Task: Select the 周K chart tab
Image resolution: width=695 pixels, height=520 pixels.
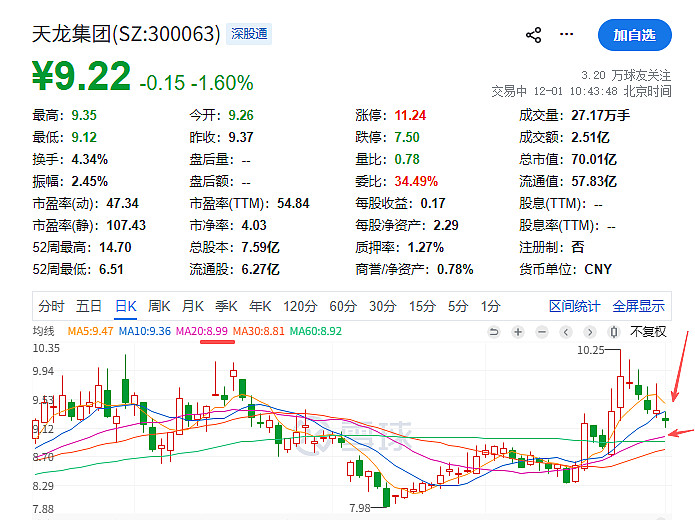Action: pos(159,306)
